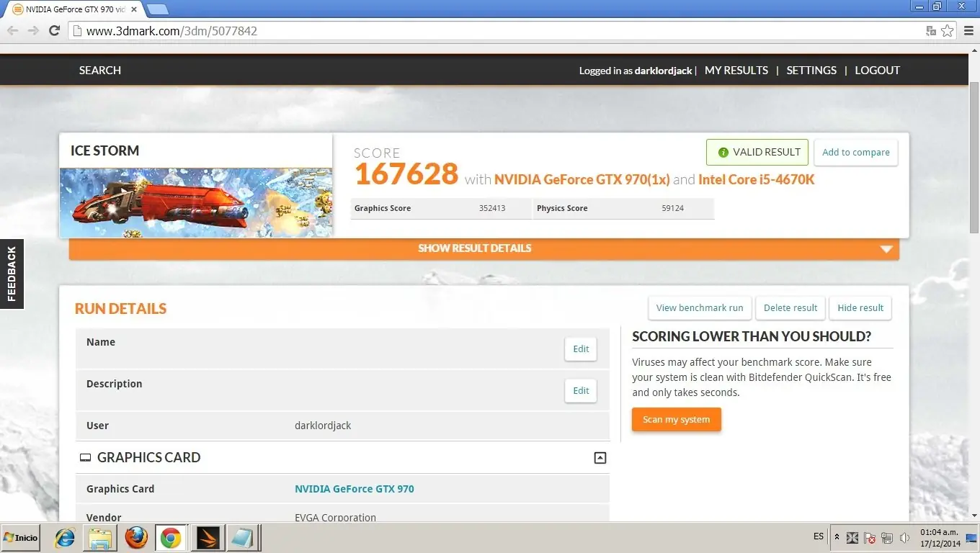Select the 167628 score value
The image size is (980, 553).
point(406,174)
